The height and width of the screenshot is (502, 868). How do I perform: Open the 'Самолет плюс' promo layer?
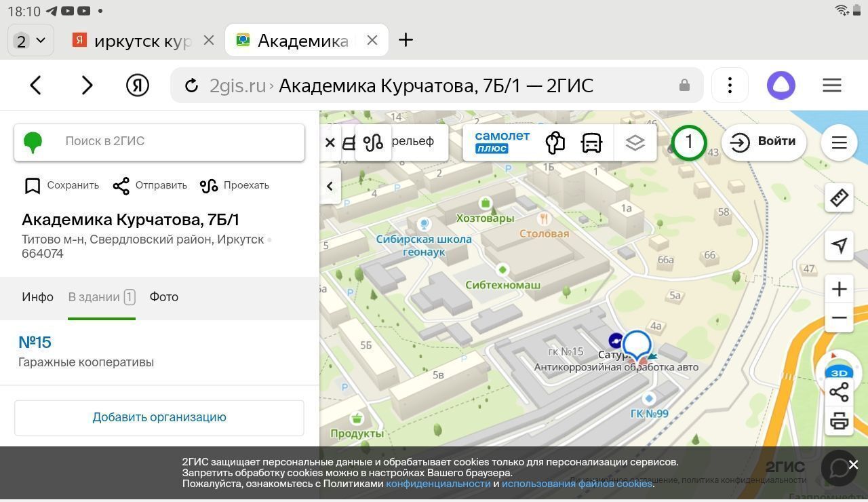click(x=502, y=142)
